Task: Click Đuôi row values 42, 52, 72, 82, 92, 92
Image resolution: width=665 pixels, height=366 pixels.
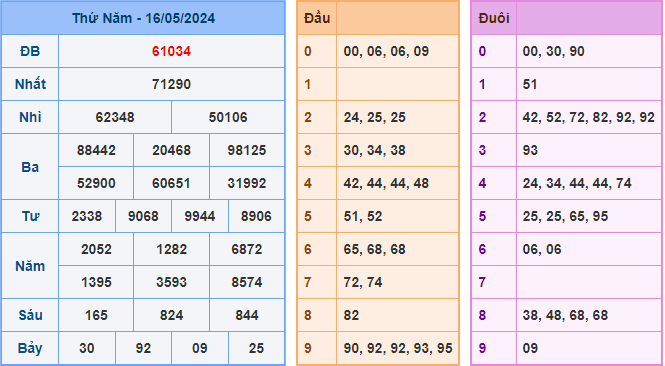Action: pos(589,117)
